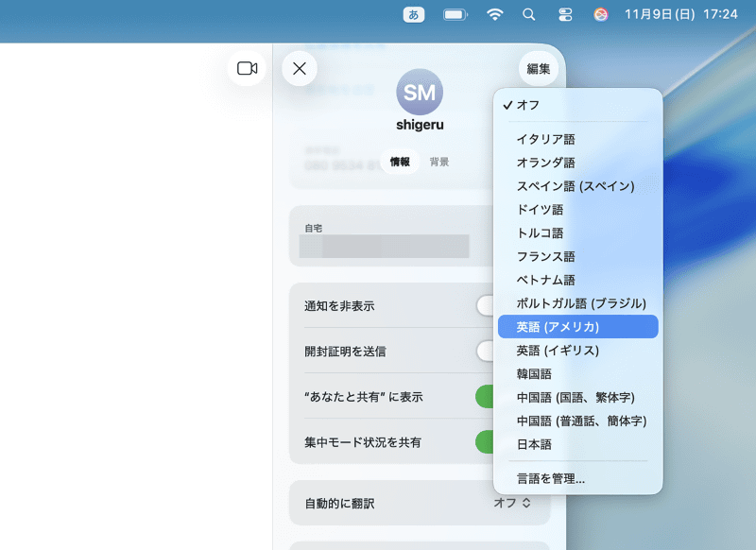Open the Screen Mirroring menu bar icon
756x550 pixels.
[x=564, y=14]
